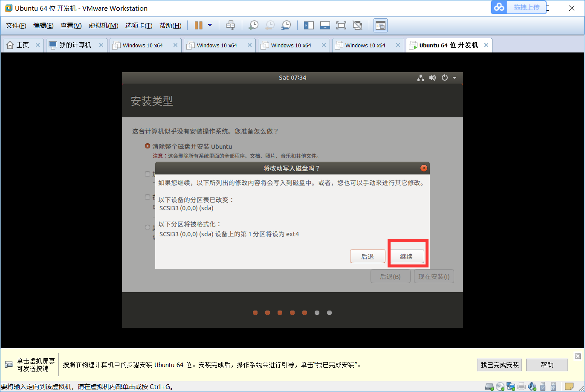The width and height of the screenshot is (585, 392).
Task: Click the Ubuntu volume speaker icon
Action: tap(432, 78)
